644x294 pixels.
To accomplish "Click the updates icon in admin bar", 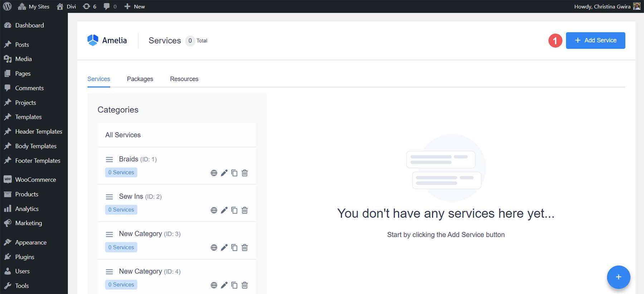I will pos(89,6).
